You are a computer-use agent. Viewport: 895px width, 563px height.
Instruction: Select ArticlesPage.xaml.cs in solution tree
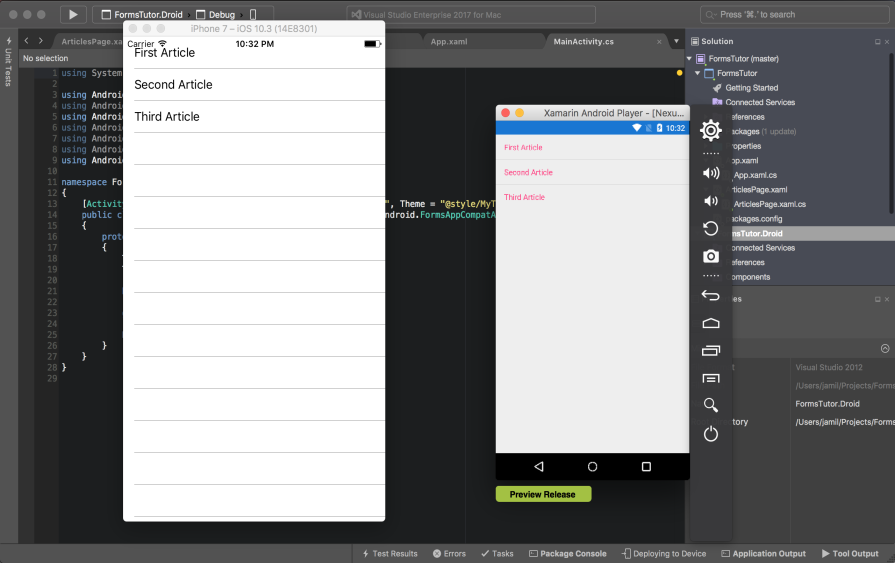[769, 204]
